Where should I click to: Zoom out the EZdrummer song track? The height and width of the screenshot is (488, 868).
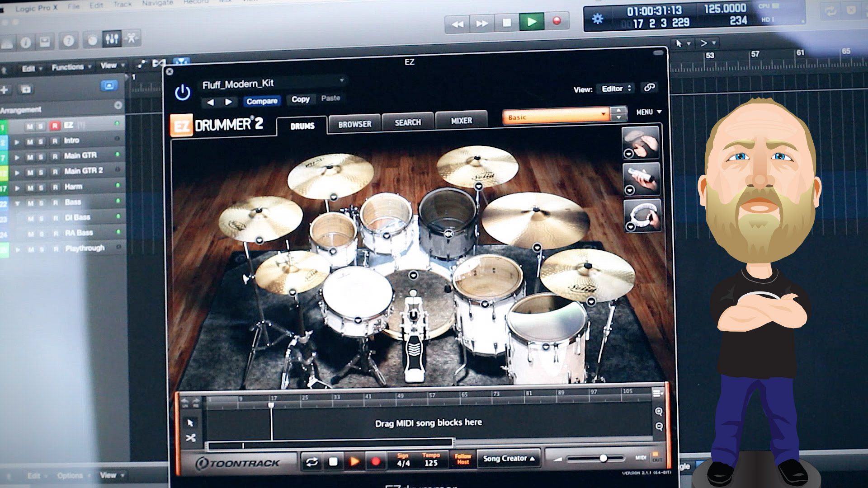659,426
